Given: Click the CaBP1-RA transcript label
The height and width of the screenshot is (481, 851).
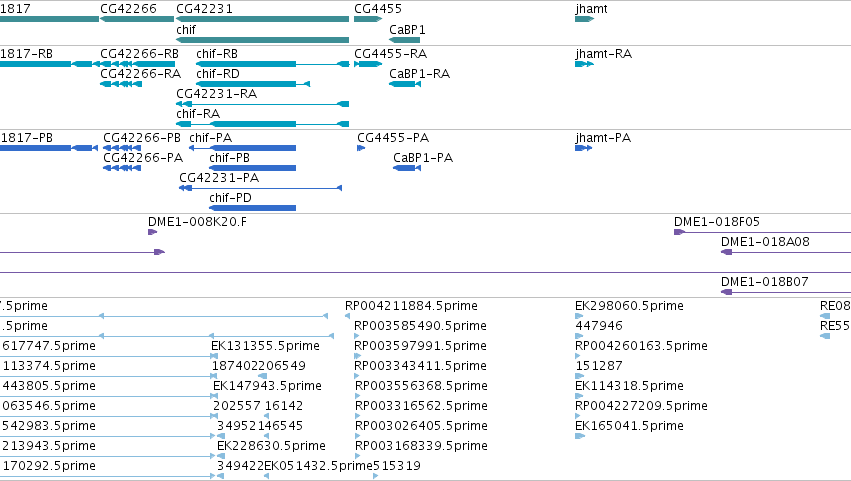Looking at the screenshot, I should (420, 74).
